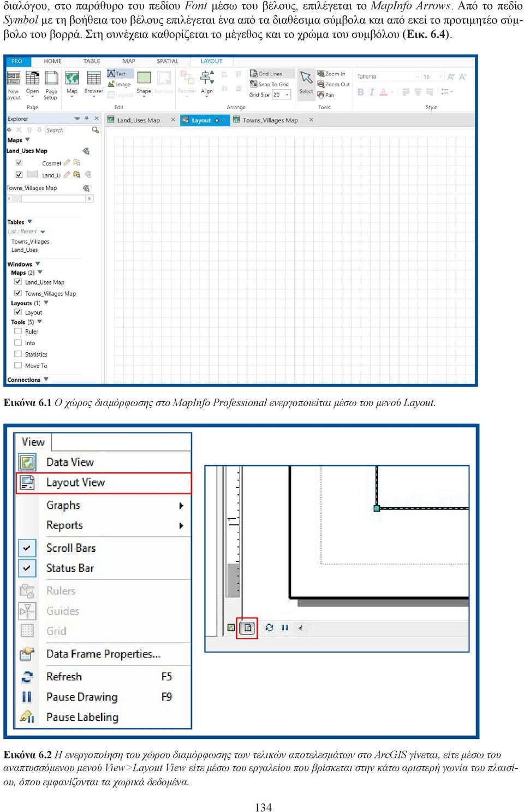
Task: Pin the Explorer panel
Action: click(x=86, y=118)
